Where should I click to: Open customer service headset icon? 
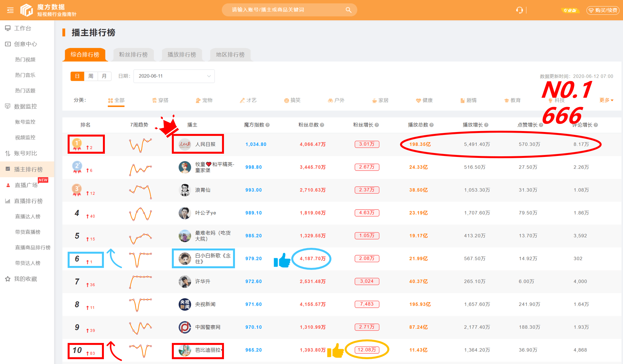pyautogui.click(x=519, y=10)
